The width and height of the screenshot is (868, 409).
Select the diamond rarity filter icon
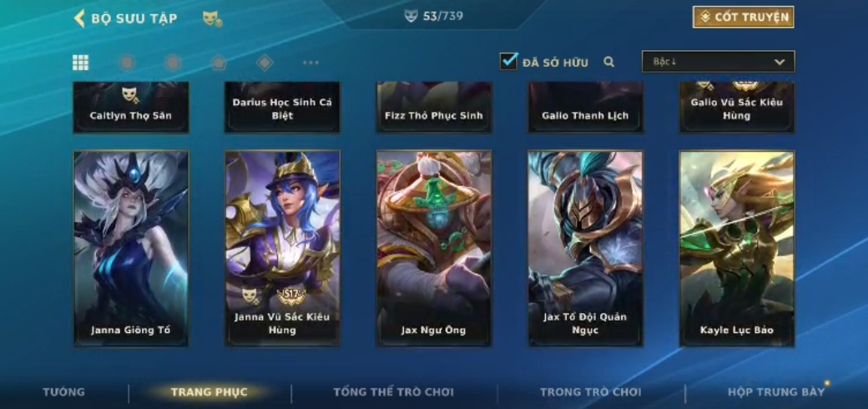click(x=265, y=63)
